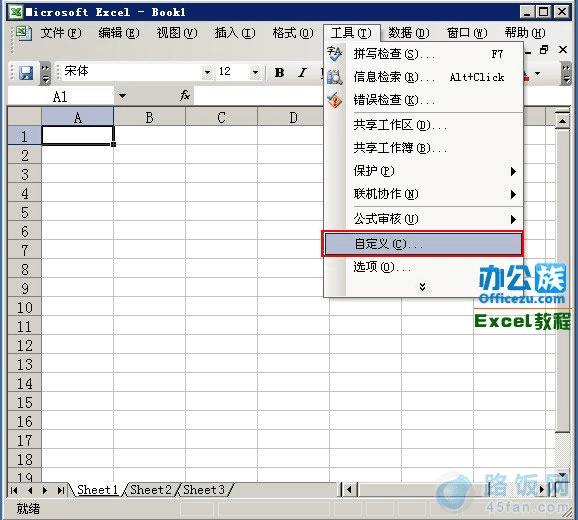The width and height of the screenshot is (578, 520).
Task: Open the Name Box dropdown arrow
Action: point(122,96)
